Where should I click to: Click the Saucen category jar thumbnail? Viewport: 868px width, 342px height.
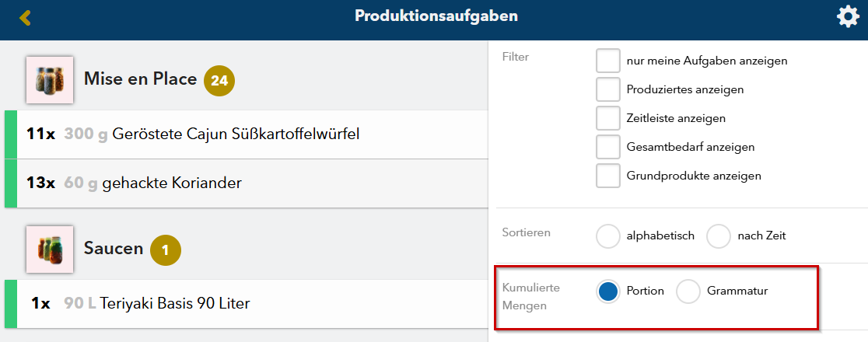[50, 249]
